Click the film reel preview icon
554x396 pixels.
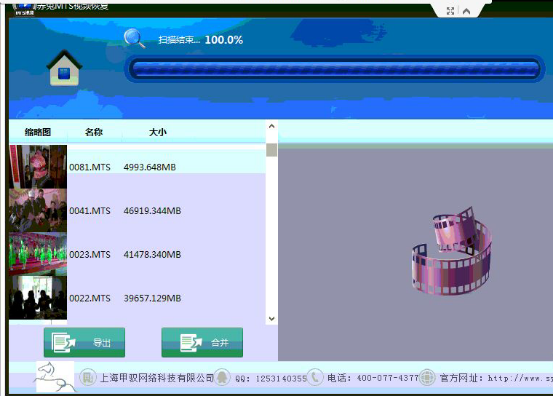click(452, 250)
